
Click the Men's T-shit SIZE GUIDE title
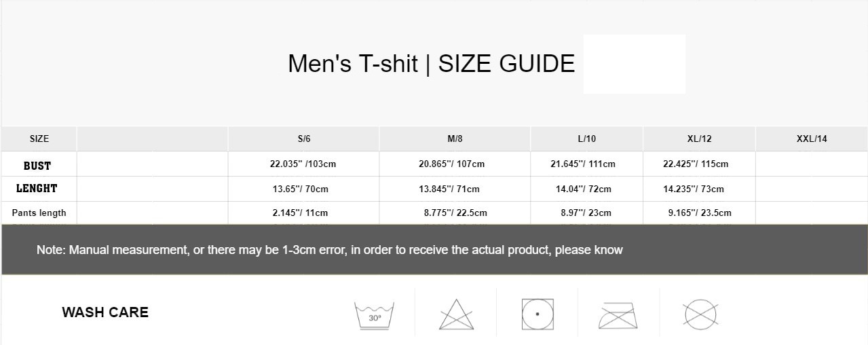point(432,63)
